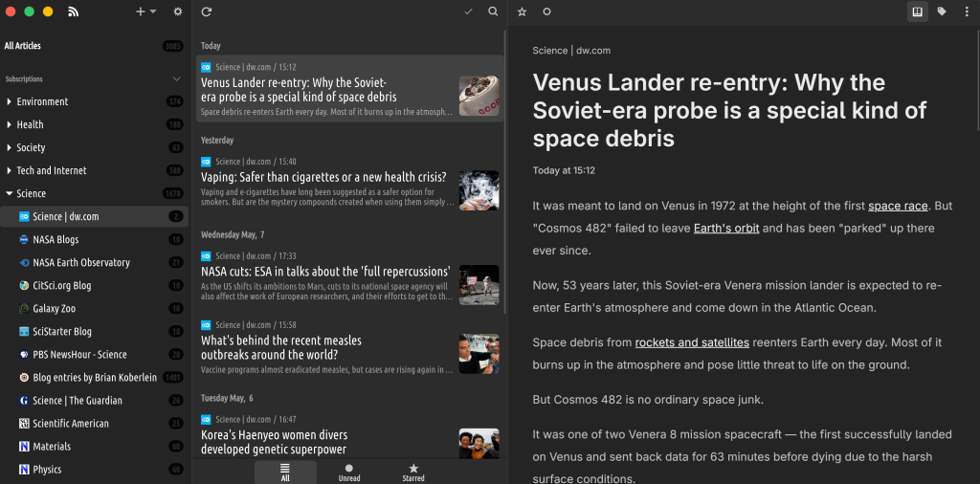Open article search magnifier
980x484 pixels.
[x=493, y=11]
